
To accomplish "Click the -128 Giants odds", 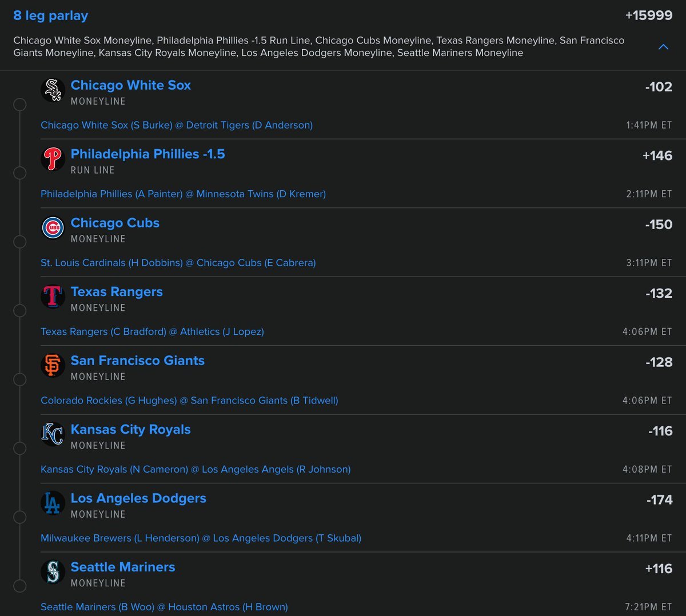I will coord(659,362).
